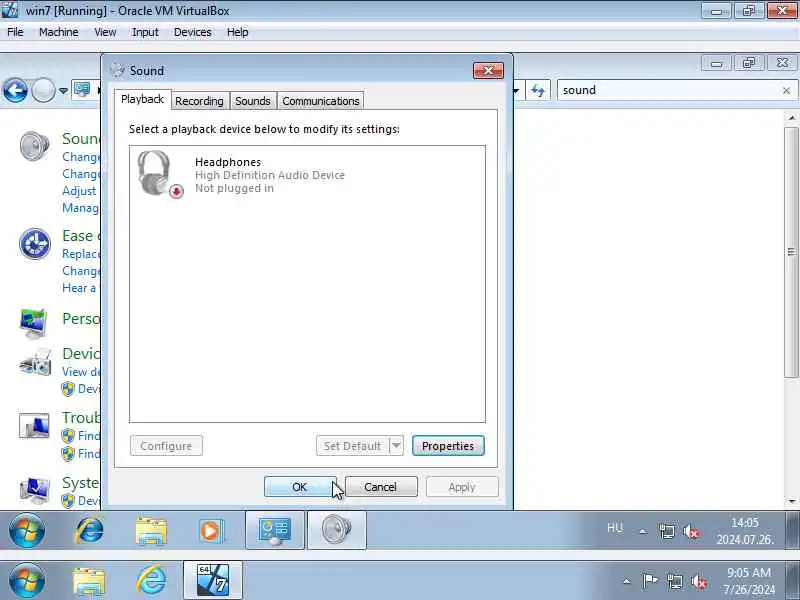Image resolution: width=800 pixels, height=600 pixels.
Task: Click the Troubleshooting icon in Control Panel
Action: click(34, 426)
